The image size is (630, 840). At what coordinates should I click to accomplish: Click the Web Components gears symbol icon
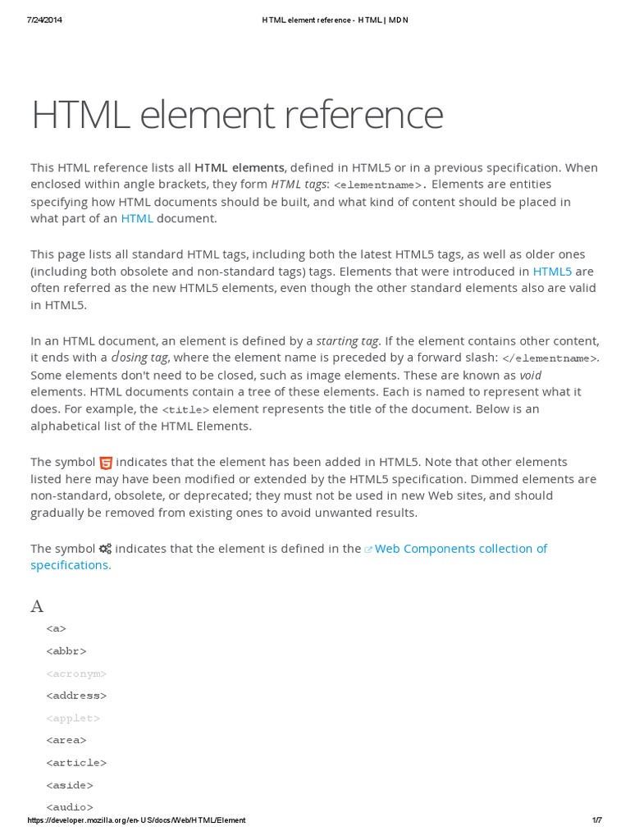click(106, 549)
